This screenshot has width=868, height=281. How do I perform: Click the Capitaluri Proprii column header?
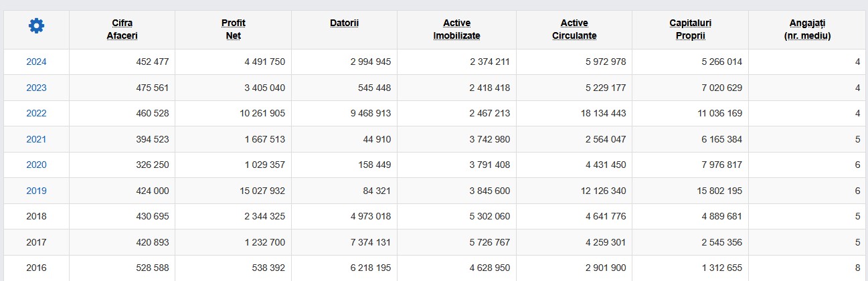(690, 29)
